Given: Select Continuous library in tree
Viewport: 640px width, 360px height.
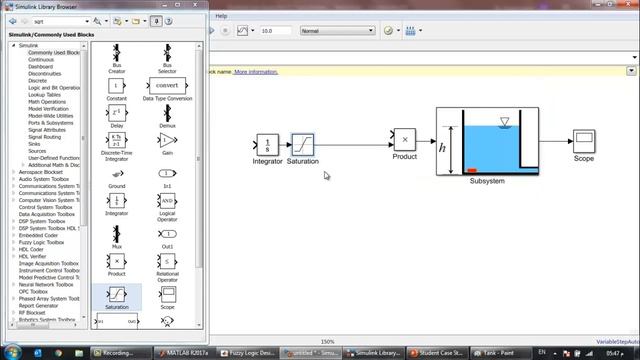Looking at the screenshot, I should pos(41,60).
